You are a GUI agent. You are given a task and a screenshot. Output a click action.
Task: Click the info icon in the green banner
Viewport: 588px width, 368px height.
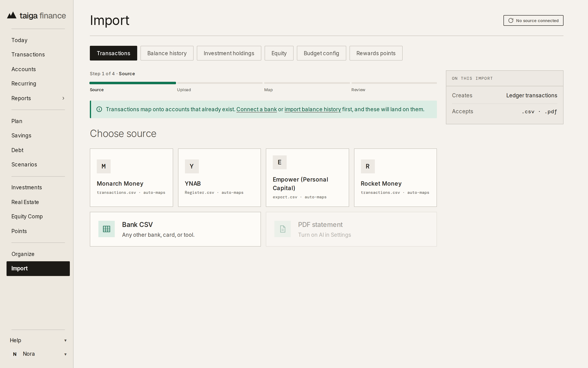point(99,109)
